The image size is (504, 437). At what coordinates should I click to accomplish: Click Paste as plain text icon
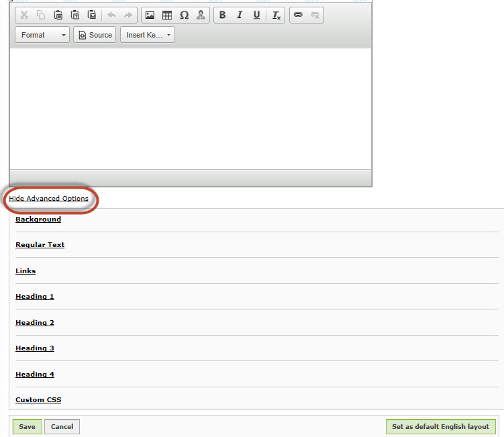(75, 15)
